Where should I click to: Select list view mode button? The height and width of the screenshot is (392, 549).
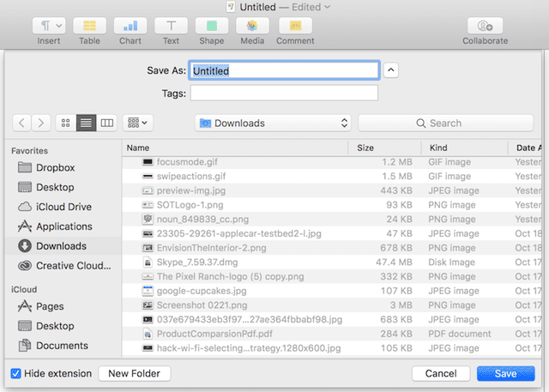86,124
